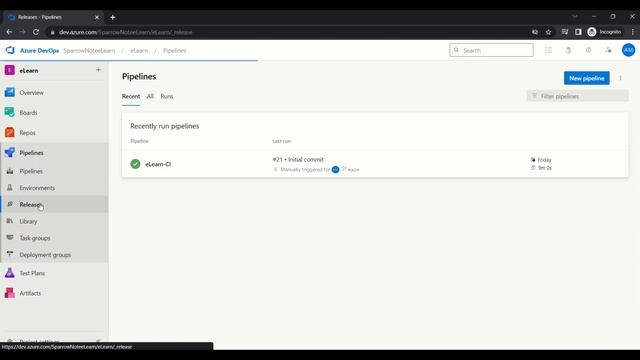
Task: Switch to the Recent tab
Action: click(131, 96)
